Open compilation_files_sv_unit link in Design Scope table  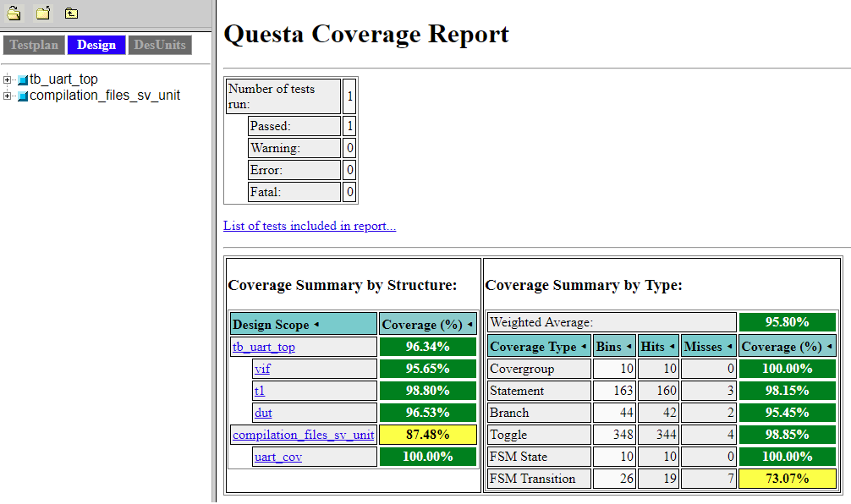304,435
